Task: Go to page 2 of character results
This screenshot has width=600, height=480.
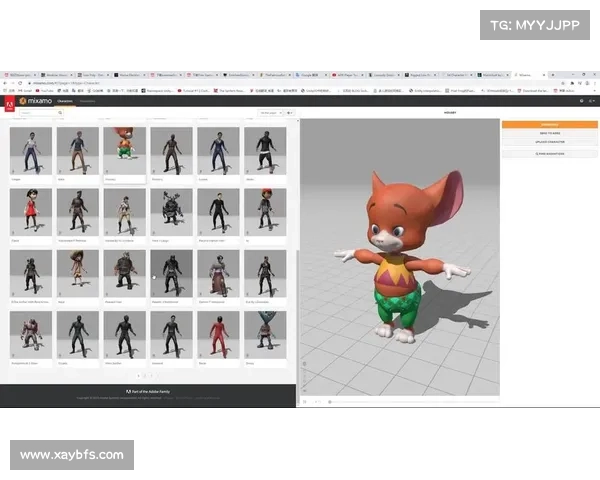Action: pos(144,375)
